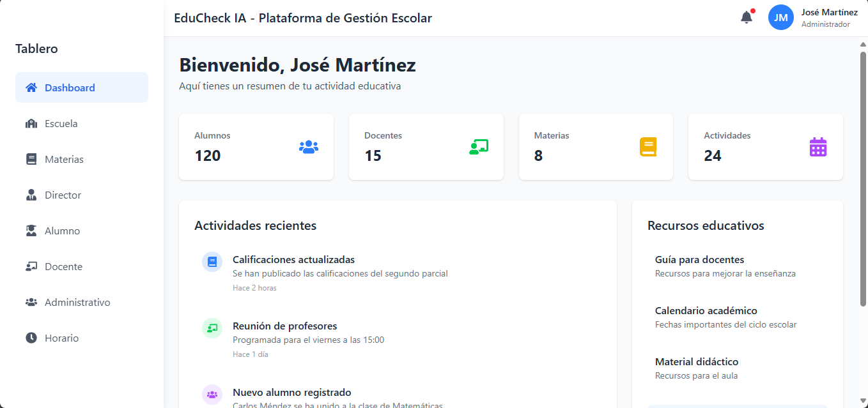Click the Nuevo alumno registrado purple icon

(212, 394)
